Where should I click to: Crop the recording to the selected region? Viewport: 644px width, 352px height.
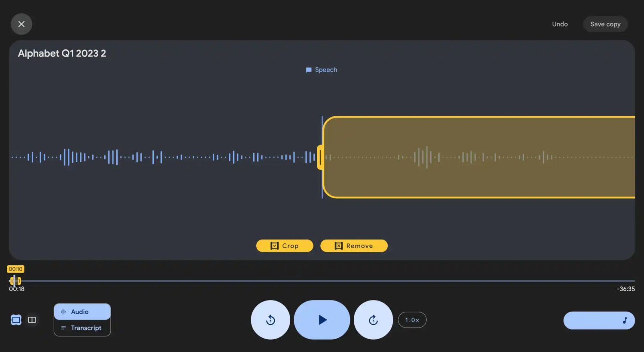coord(285,246)
